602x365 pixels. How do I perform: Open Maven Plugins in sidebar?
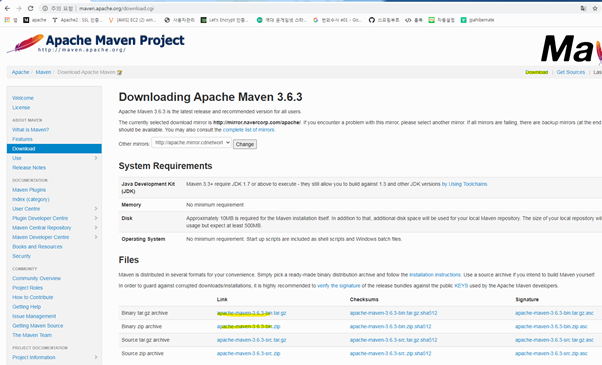(29, 190)
